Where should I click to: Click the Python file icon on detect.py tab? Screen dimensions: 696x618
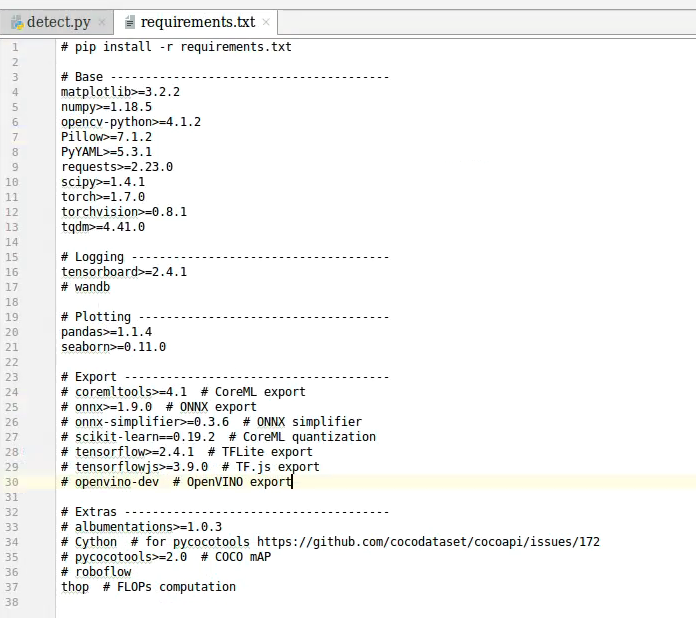17,22
